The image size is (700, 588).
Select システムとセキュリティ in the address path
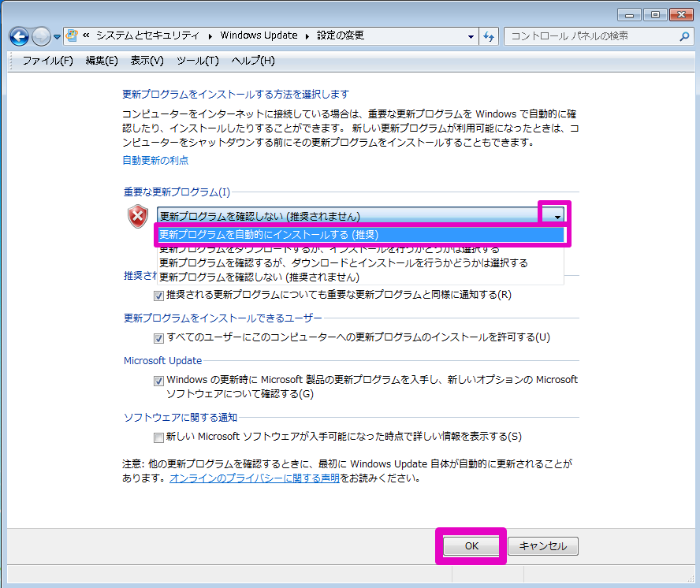[147, 35]
